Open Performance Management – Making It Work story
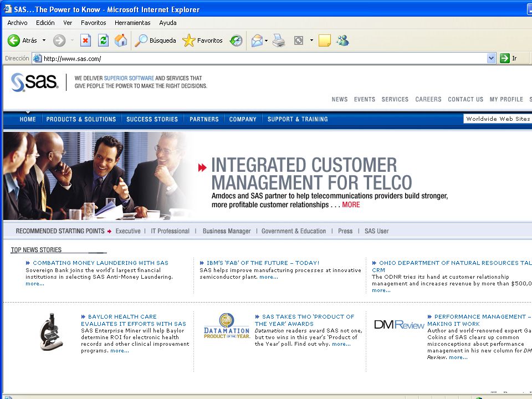532x399 pixels. coord(479,320)
